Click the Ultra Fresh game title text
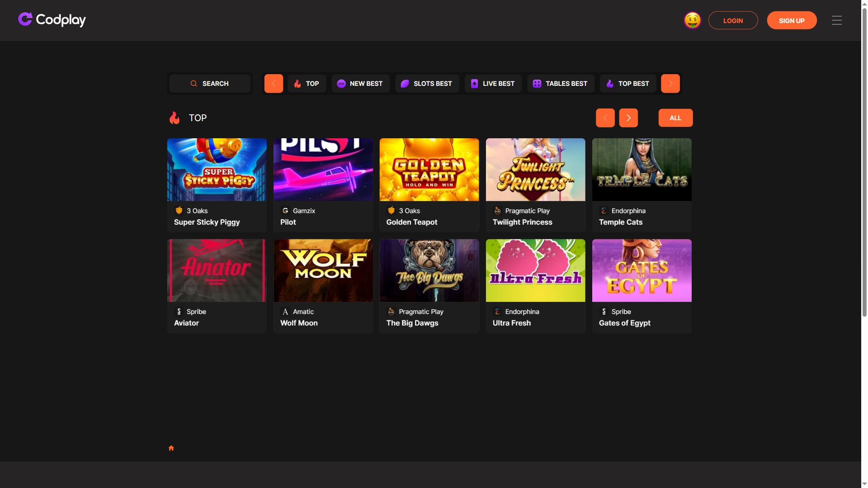Screen dimensions: 868x488 tap(512, 323)
